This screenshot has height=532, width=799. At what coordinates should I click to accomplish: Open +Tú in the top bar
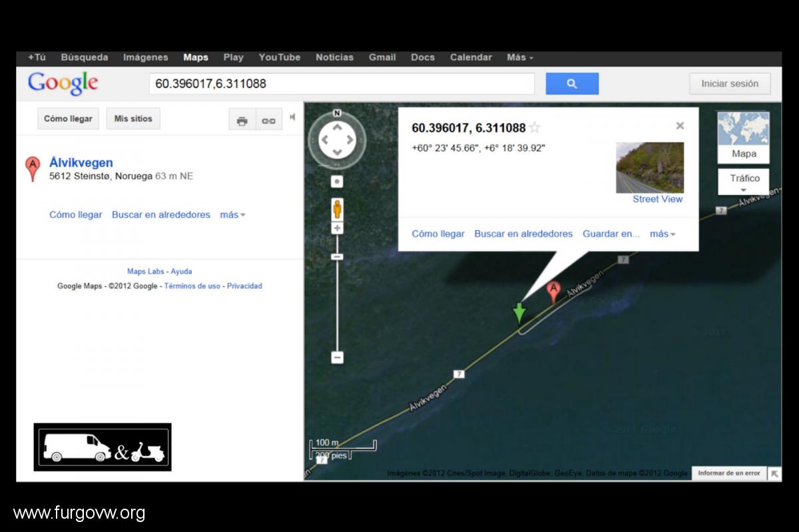click(x=37, y=57)
